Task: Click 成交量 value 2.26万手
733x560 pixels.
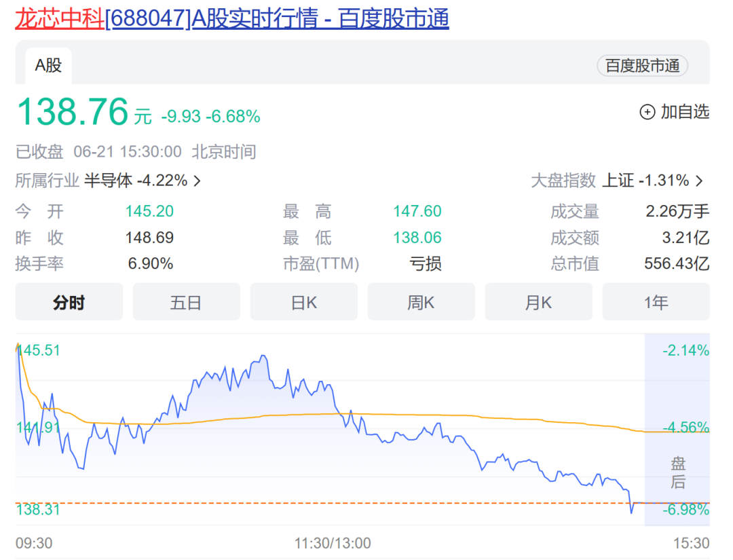Action: point(677,211)
